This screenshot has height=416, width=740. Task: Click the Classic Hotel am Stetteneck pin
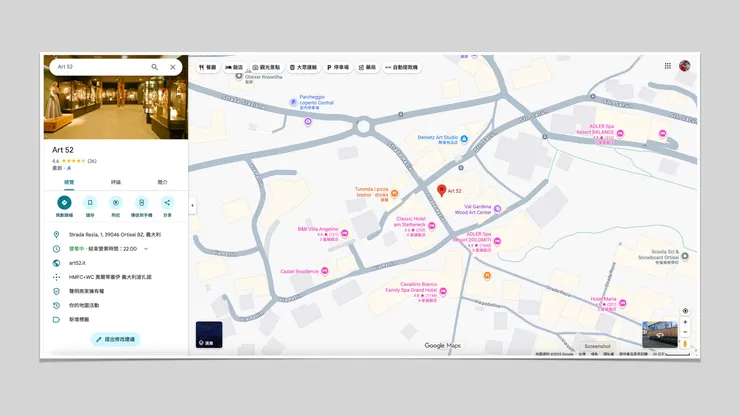tap(431, 226)
